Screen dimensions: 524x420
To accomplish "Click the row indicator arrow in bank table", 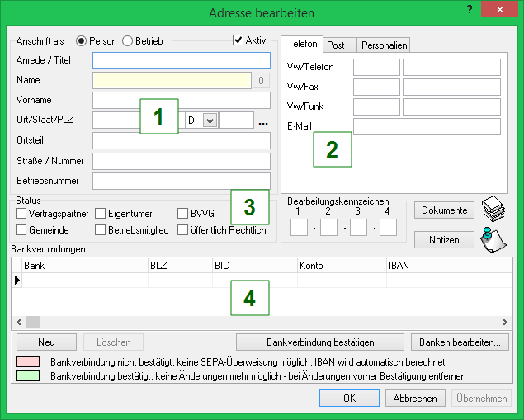I will pyautogui.click(x=17, y=281).
